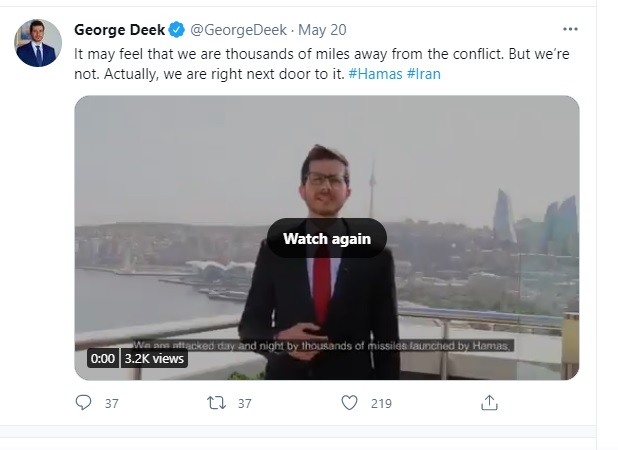The width and height of the screenshot is (618, 450).
Task: Click the 3.2K views label
Action: tap(154, 358)
